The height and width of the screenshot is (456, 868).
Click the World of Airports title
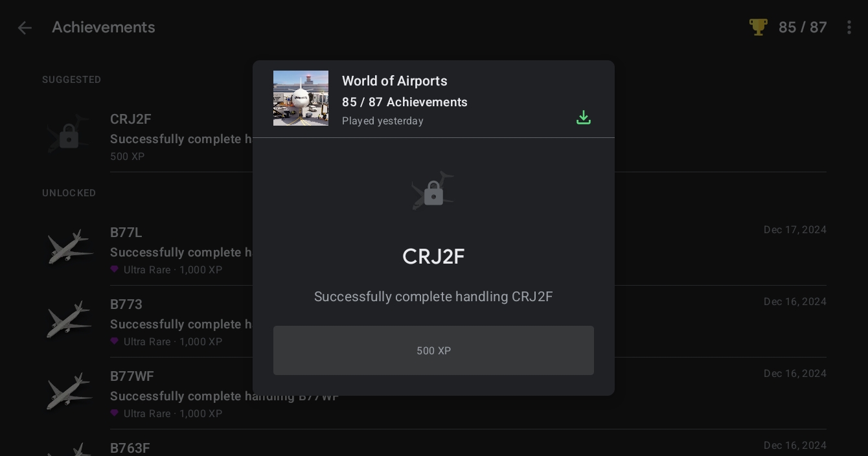[394, 81]
